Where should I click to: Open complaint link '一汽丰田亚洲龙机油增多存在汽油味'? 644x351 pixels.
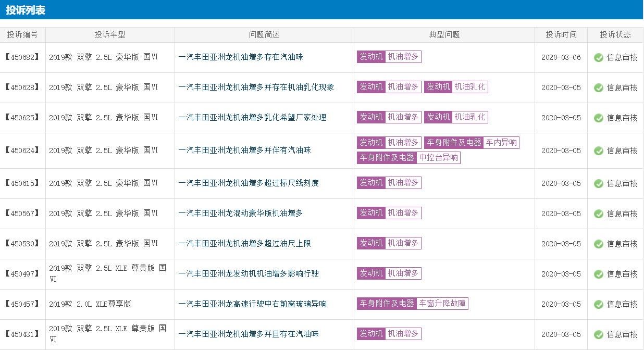(x=241, y=57)
